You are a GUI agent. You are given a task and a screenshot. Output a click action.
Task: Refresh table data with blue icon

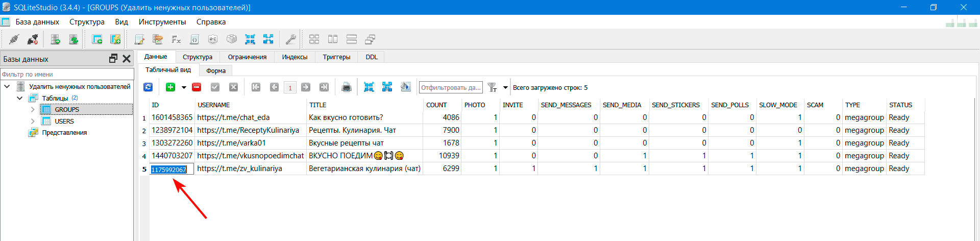pyautogui.click(x=148, y=87)
